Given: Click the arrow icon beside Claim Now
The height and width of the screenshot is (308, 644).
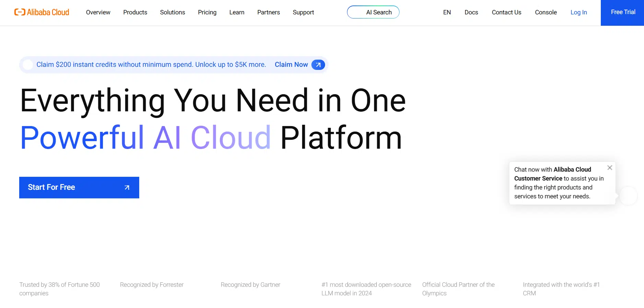Looking at the screenshot, I should click(318, 65).
